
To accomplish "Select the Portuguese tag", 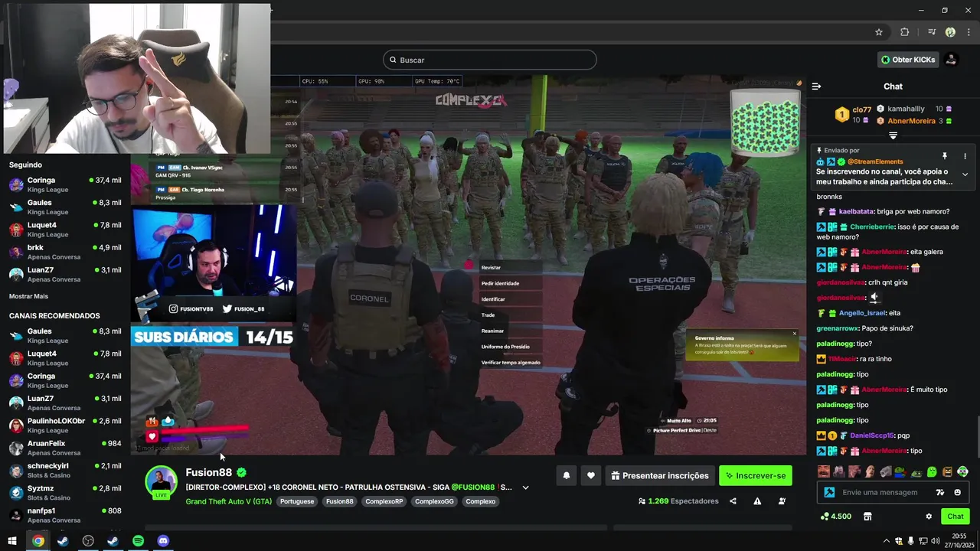I will (x=297, y=501).
